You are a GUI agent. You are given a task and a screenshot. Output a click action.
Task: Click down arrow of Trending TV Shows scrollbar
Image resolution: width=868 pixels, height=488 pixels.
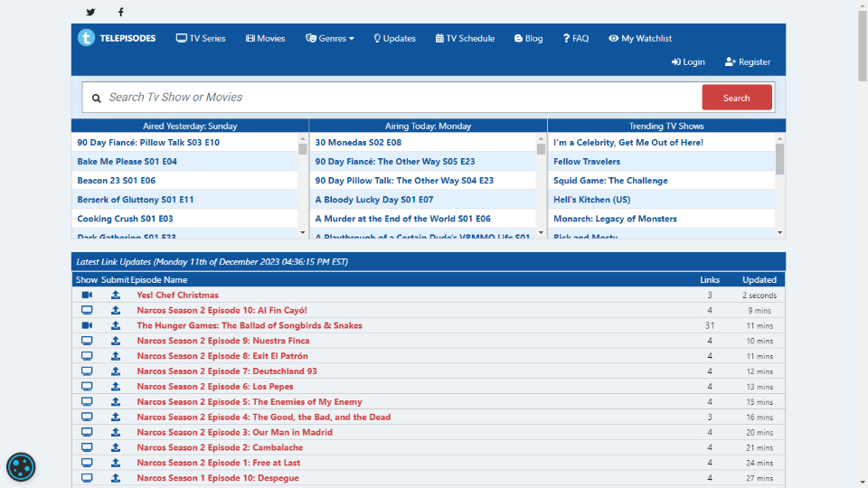point(779,232)
